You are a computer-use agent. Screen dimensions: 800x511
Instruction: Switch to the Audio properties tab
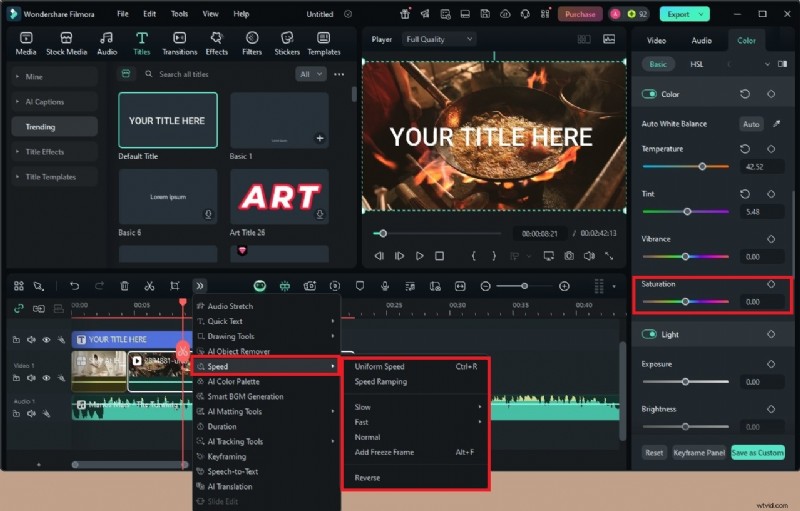(x=701, y=41)
